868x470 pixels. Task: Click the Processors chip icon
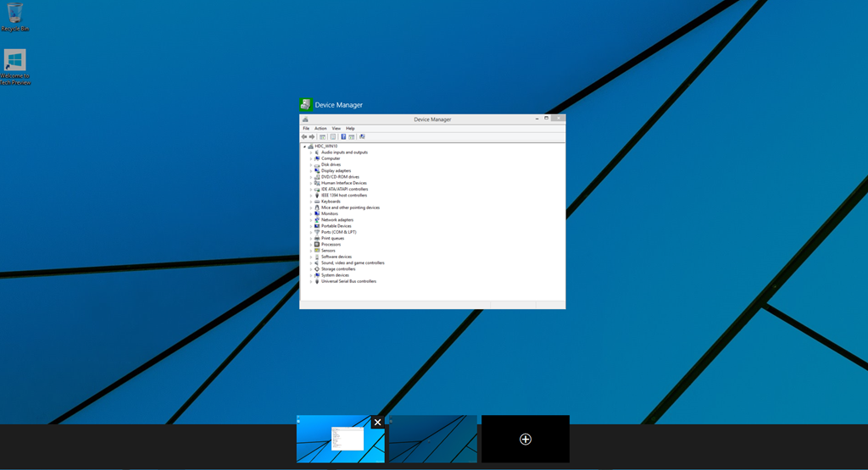click(x=317, y=245)
